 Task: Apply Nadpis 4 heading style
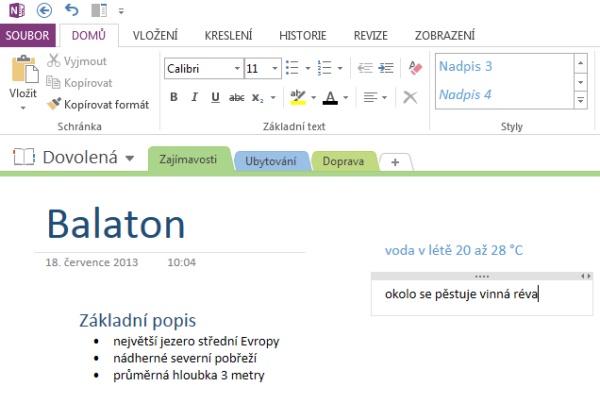coord(465,94)
